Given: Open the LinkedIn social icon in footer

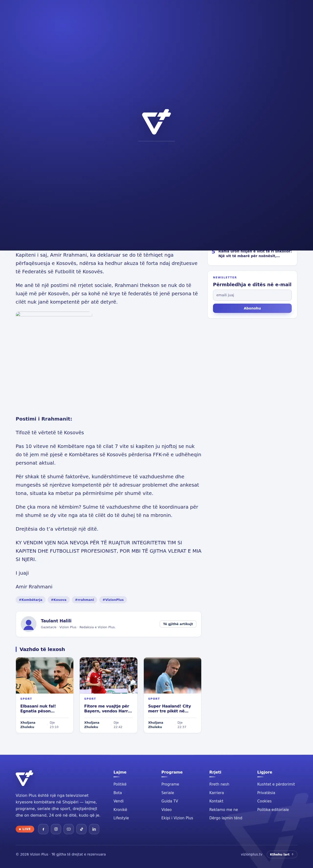Looking at the screenshot, I should [94, 829].
